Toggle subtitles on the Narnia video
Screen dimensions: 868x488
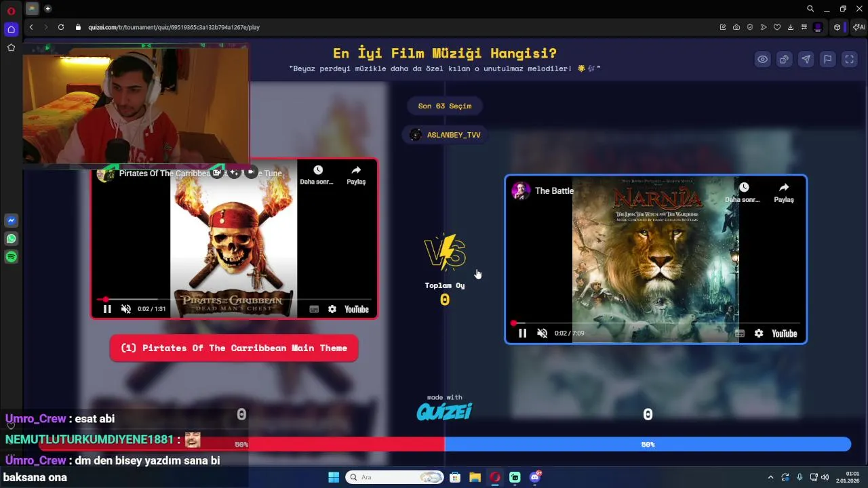740,333
